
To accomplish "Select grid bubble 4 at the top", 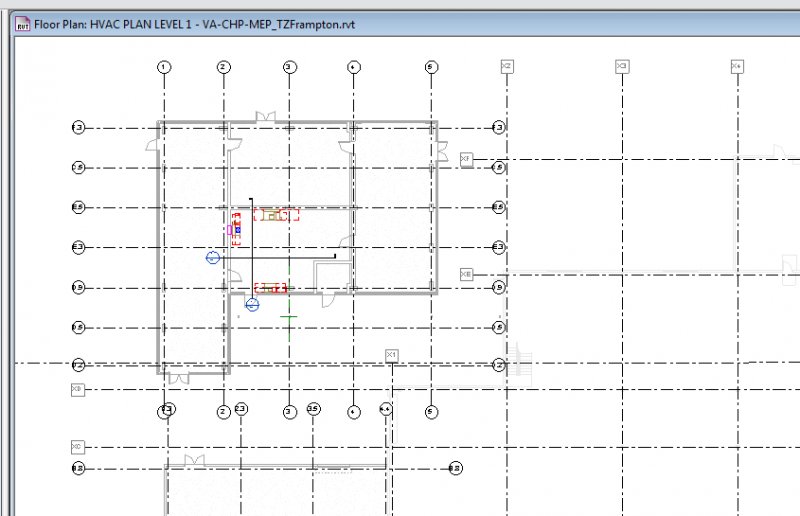I will [x=354, y=67].
